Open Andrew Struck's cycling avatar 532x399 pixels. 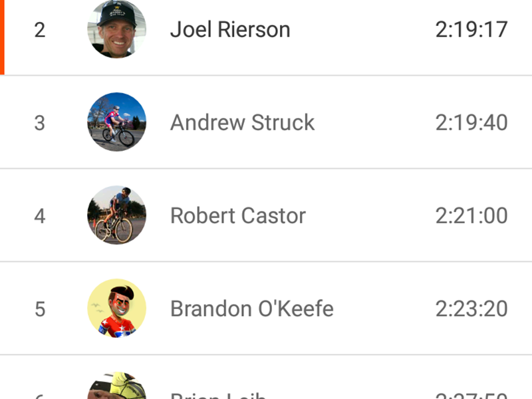[x=116, y=122]
